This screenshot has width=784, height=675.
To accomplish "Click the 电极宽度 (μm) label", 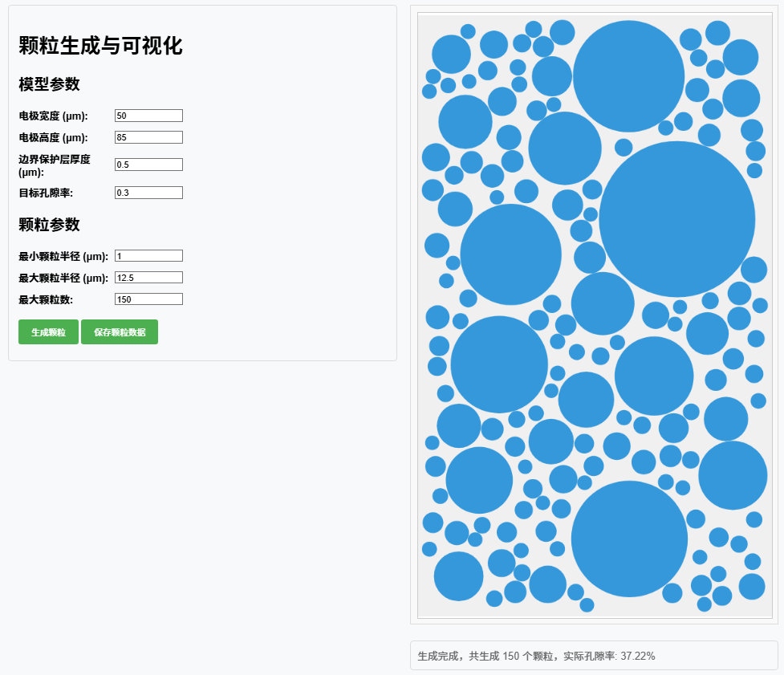I will coord(53,116).
